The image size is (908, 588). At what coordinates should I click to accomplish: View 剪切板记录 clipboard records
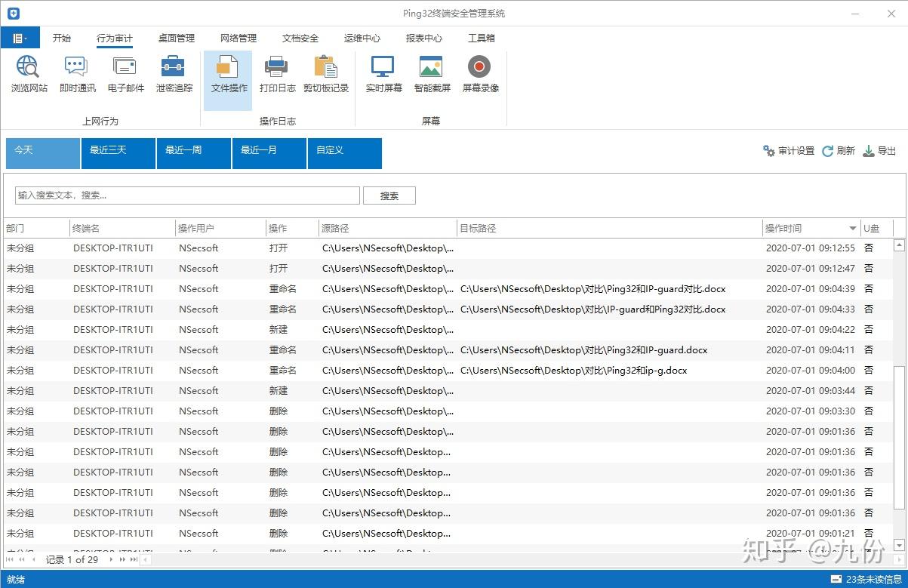tap(325, 75)
